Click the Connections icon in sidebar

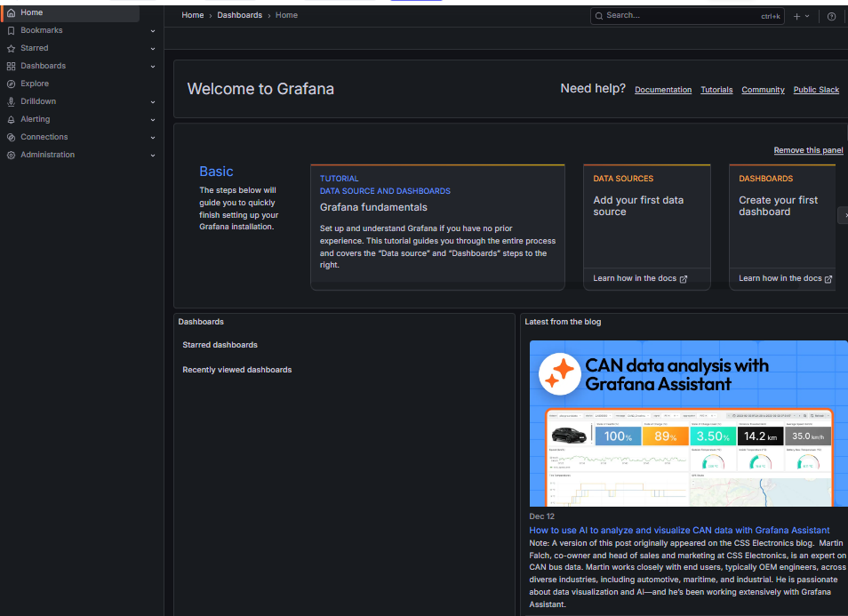(x=11, y=138)
